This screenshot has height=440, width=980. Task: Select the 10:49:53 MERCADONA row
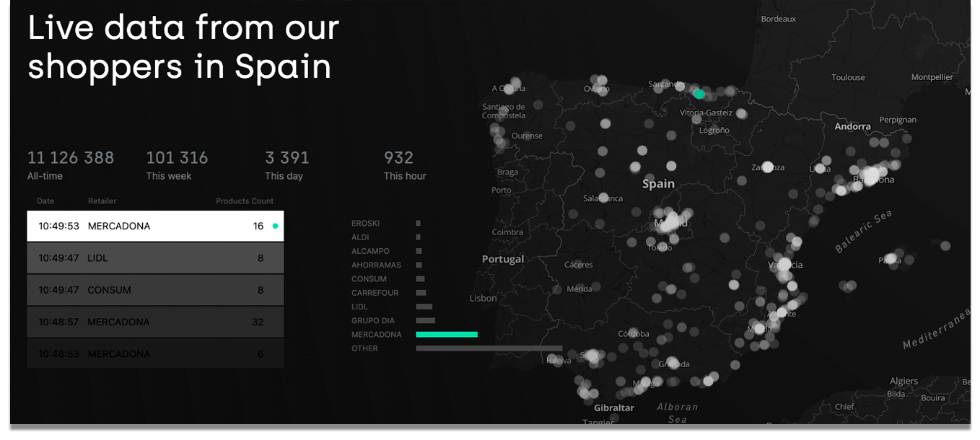155,226
